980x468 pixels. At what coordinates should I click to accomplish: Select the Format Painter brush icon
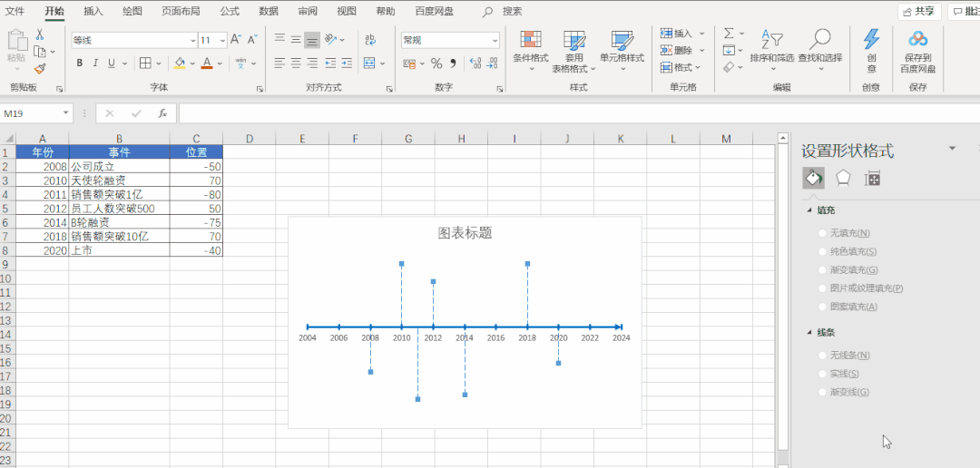(40, 69)
